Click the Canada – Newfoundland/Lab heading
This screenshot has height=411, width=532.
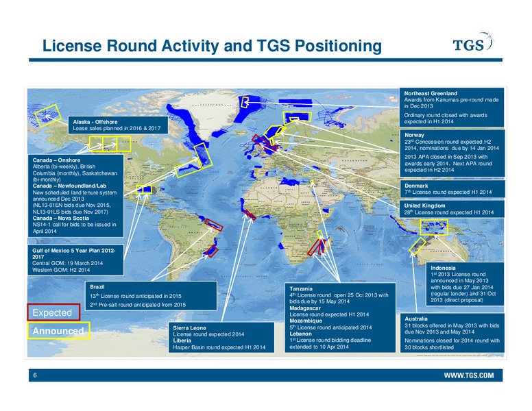pos(69,186)
